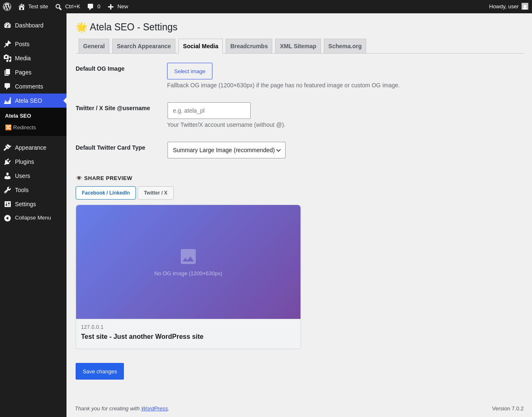
Task: Switch to the Schema.org tab
Action: point(345,46)
